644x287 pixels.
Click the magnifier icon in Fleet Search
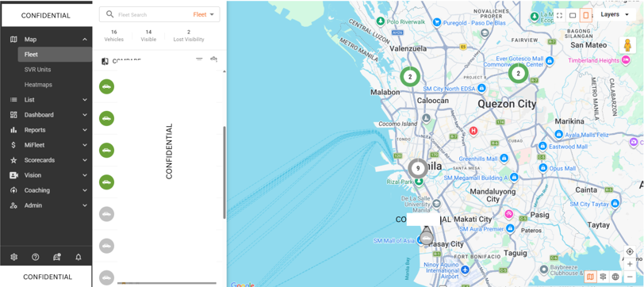pos(109,14)
